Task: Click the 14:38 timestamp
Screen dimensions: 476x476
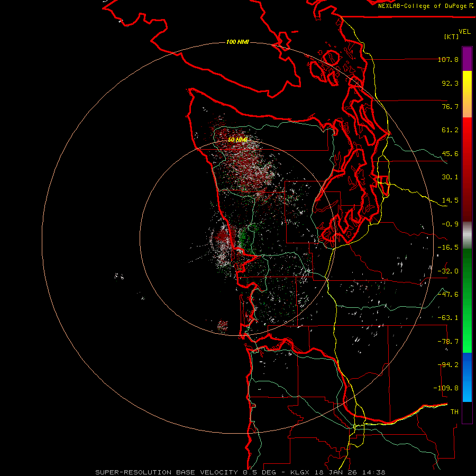Action: [374, 472]
